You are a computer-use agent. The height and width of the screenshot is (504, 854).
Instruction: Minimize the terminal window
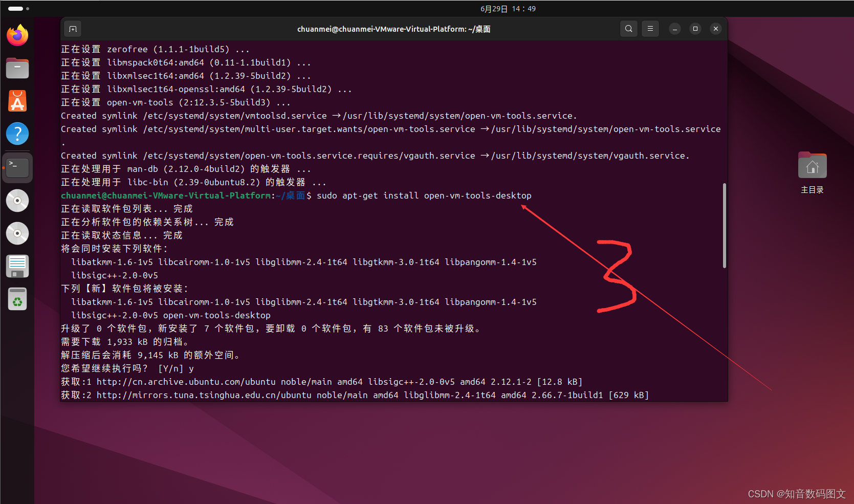point(675,29)
